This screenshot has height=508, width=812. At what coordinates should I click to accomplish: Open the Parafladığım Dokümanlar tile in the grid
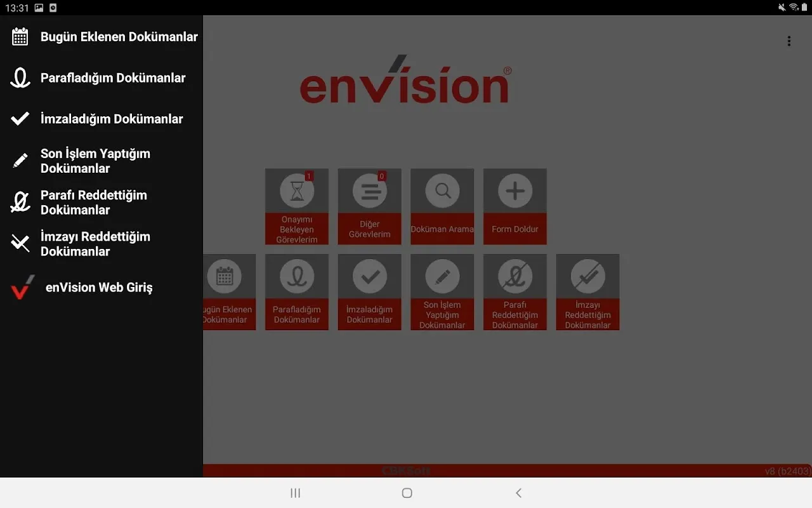(297, 292)
